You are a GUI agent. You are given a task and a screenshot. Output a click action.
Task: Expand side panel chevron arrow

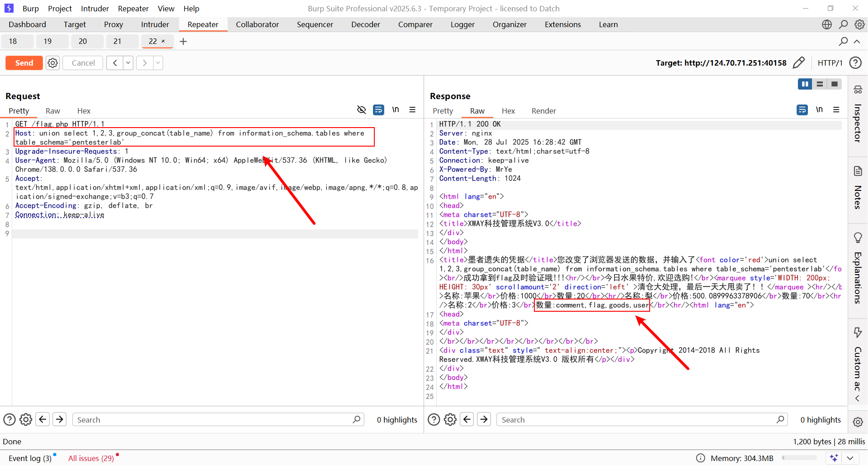tap(857, 399)
